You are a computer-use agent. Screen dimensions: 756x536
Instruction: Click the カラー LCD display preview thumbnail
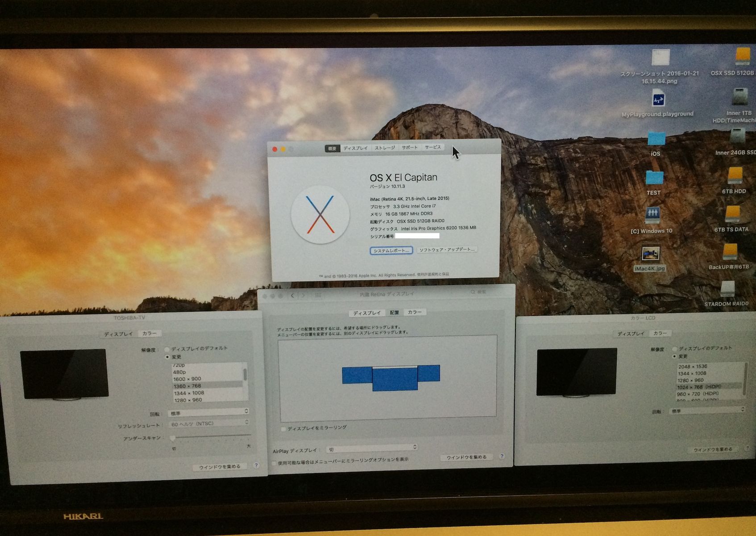(x=577, y=373)
